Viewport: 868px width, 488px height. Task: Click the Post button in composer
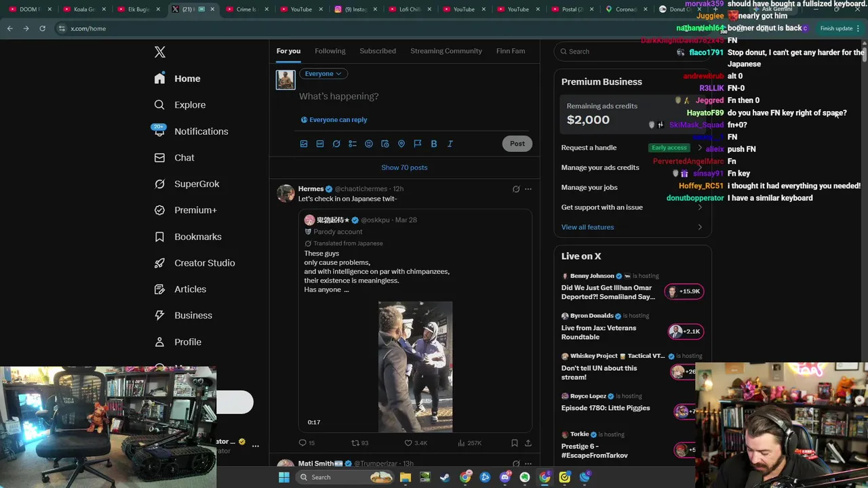coord(517,144)
